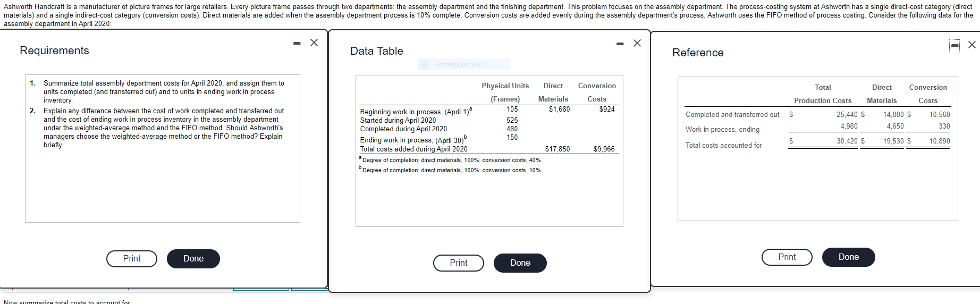
Task: Click the 525 started units value
Action: click(x=512, y=120)
